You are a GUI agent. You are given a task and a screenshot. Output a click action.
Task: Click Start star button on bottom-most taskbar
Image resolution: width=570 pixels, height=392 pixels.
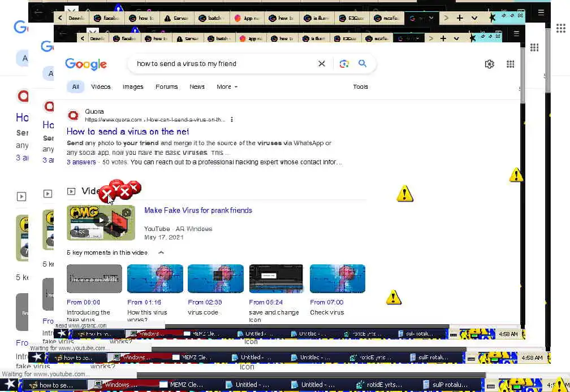[10, 385]
